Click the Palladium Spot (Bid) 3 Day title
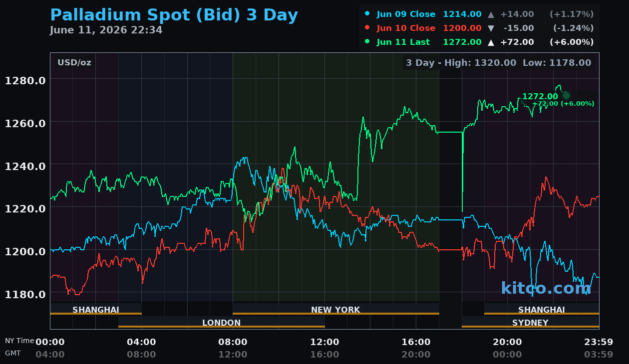The width and height of the screenshot is (629, 364). (174, 15)
